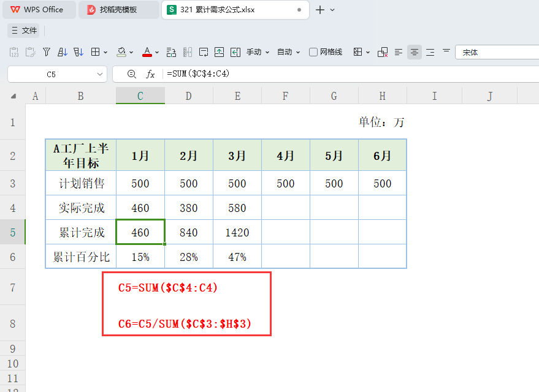Select column C header
539x392 pixels.
tap(140, 96)
